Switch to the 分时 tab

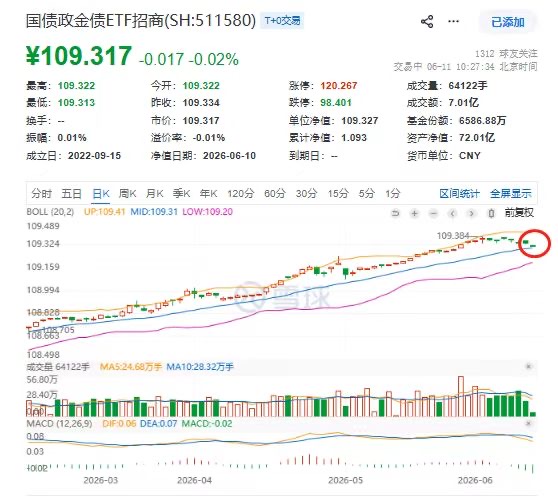(x=41, y=194)
